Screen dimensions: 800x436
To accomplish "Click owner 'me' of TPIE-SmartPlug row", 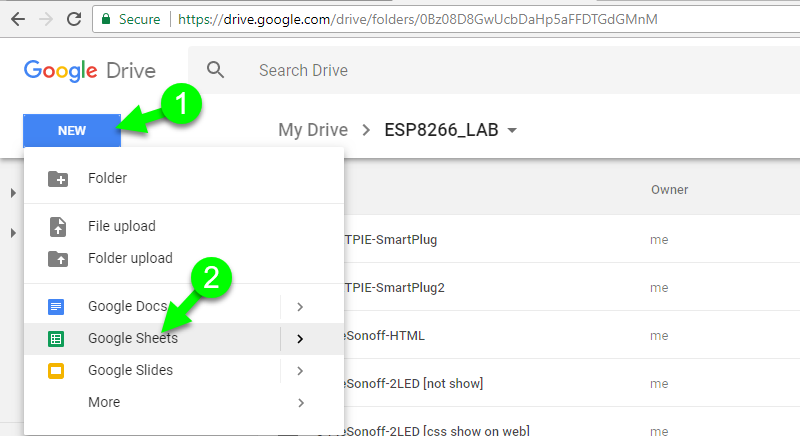I will 659,240.
